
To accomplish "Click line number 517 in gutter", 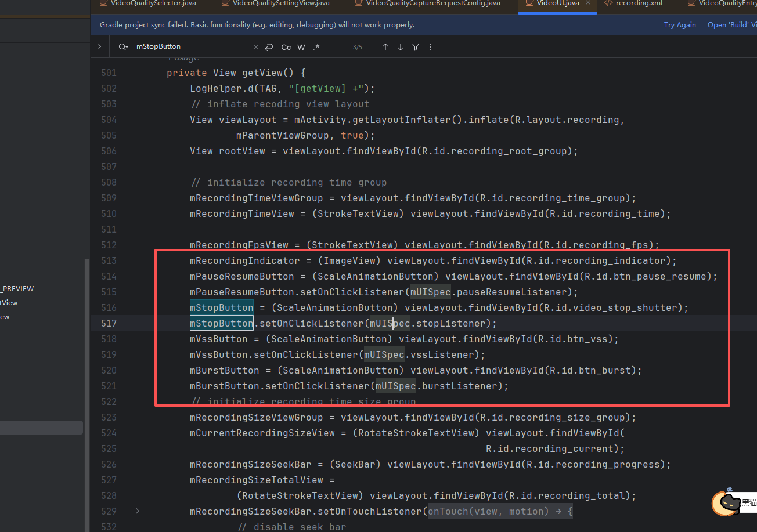I will [x=109, y=323].
